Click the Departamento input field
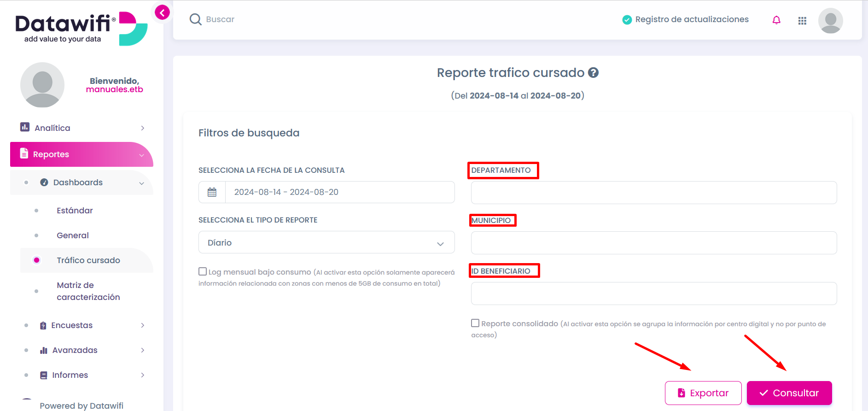Image resolution: width=868 pixels, height=411 pixels. coord(654,193)
